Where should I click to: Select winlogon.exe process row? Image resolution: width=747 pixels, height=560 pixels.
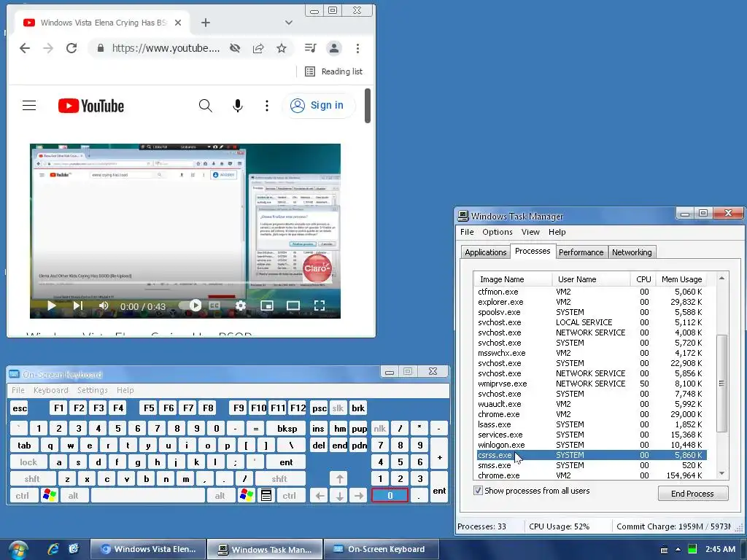(x=591, y=445)
